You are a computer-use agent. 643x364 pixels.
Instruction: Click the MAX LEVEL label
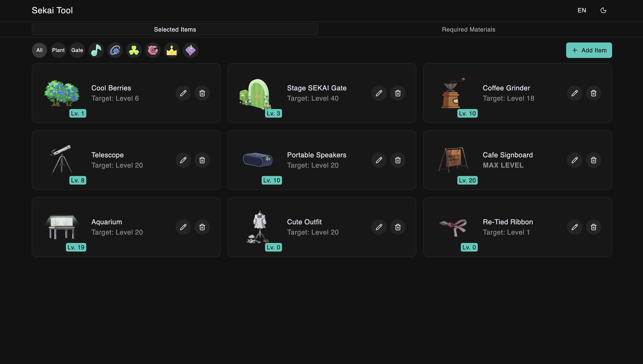tap(503, 165)
